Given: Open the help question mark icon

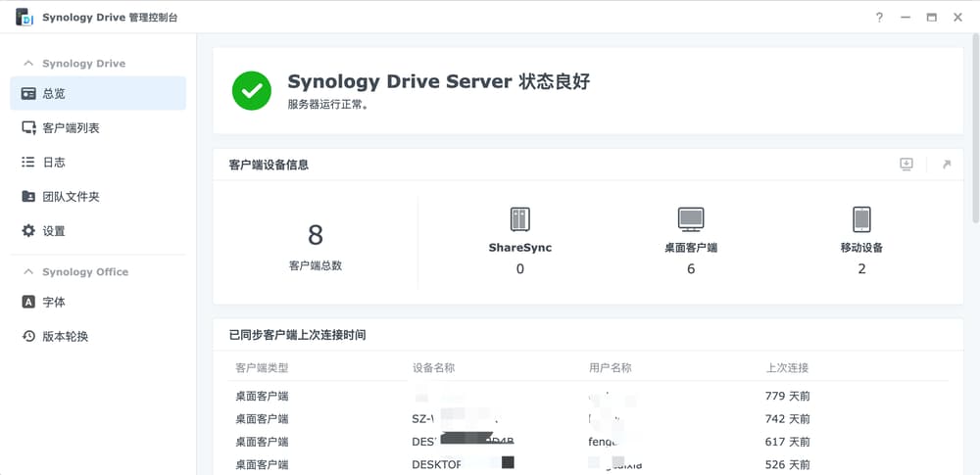Looking at the screenshot, I should pyautogui.click(x=879, y=18).
